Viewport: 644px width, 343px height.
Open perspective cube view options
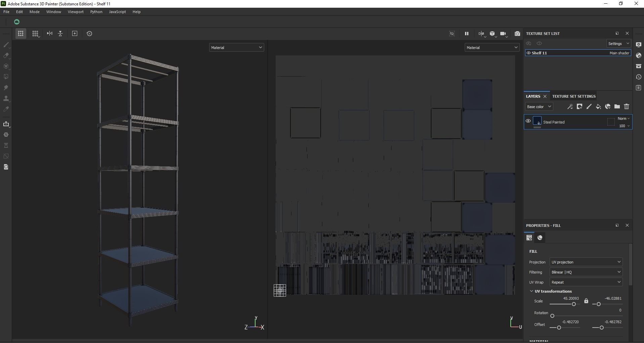pyautogui.click(x=493, y=34)
